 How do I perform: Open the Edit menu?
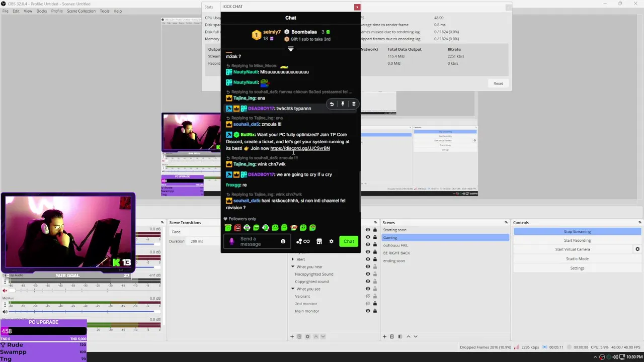(x=16, y=11)
